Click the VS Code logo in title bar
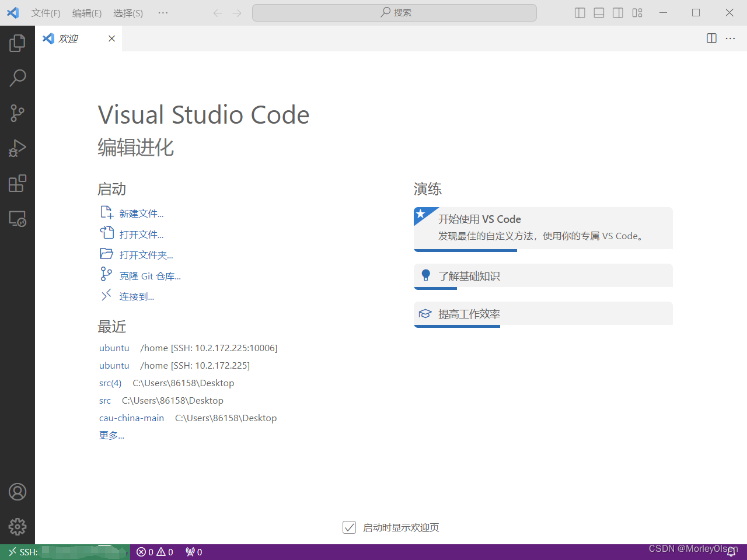The width and height of the screenshot is (747, 560). coord(13,13)
